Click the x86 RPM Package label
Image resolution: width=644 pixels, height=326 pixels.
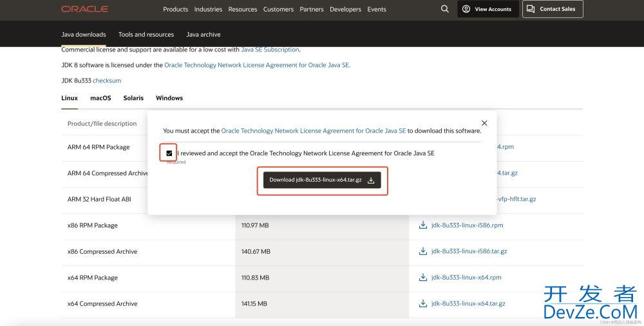point(92,225)
